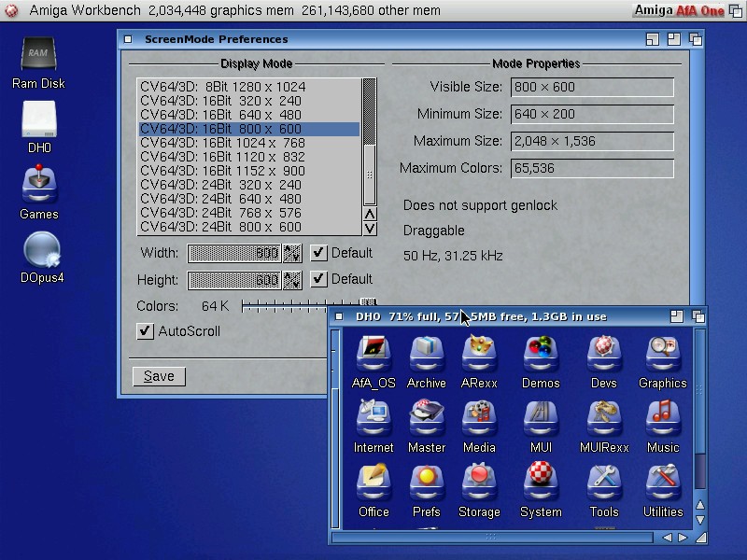Screen dimensions: 747x560
Task: Open the Games drawer icon
Action: click(39, 186)
